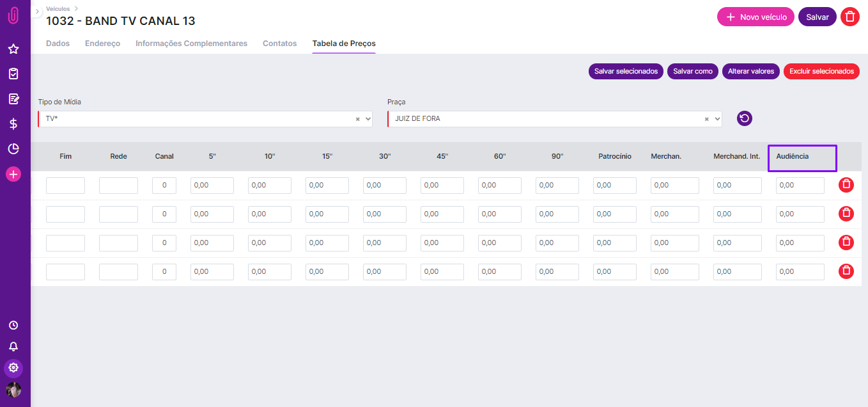
Task: Open the Informações Complementares tab
Action: coord(191,44)
